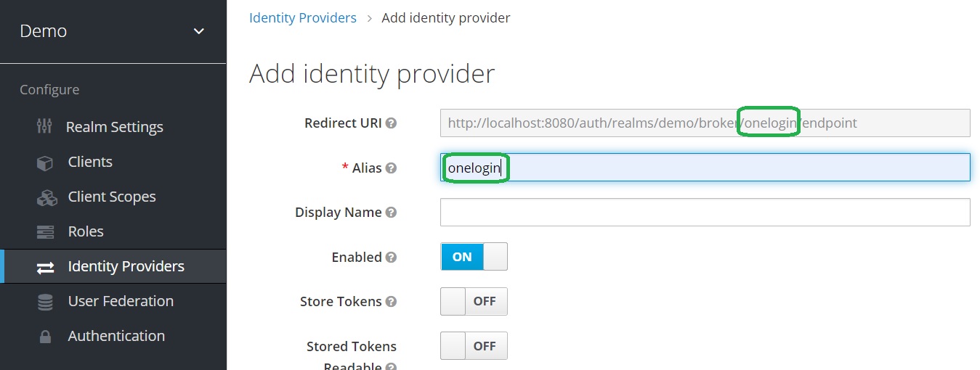Click the help icon beside Redirect URI
980x370 pixels.
[391, 123]
